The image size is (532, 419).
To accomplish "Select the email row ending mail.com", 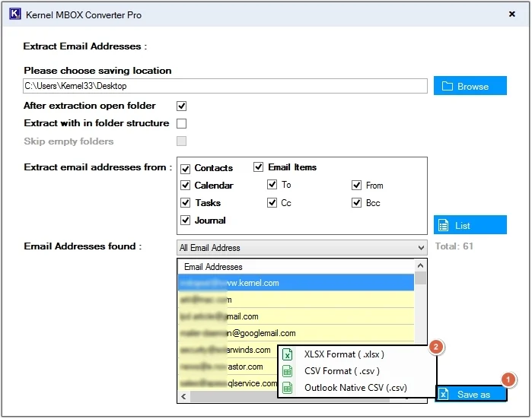I will [x=296, y=316].
